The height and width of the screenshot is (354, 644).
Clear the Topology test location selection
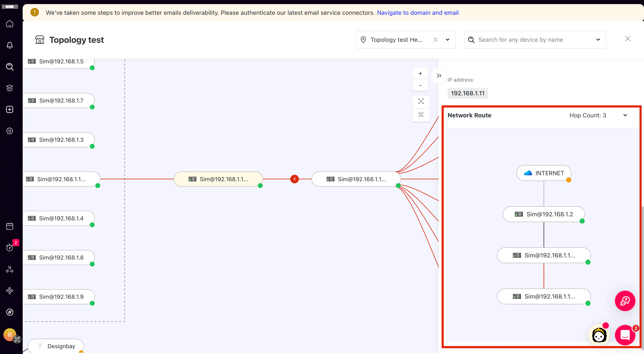point(435,40)
